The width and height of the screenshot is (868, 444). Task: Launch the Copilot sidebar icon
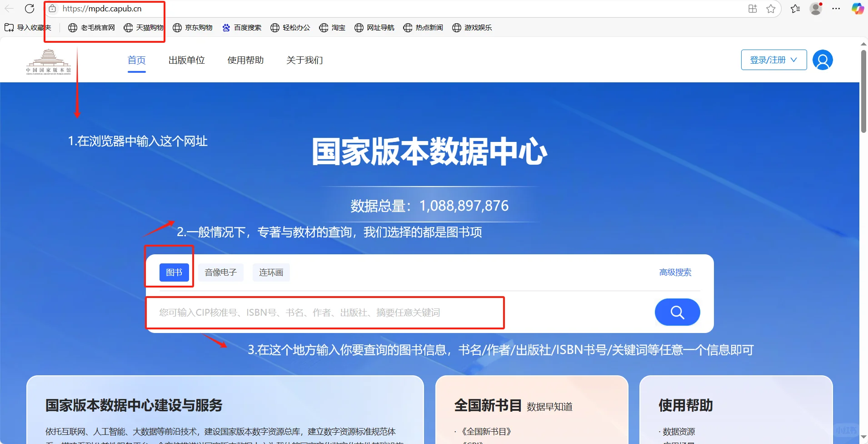coord(858,9)
